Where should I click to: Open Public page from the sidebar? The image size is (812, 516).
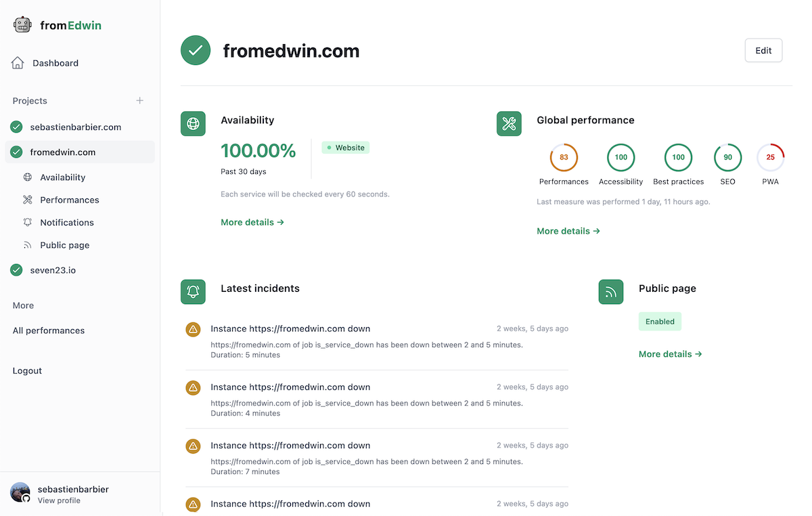click(64, 245)
